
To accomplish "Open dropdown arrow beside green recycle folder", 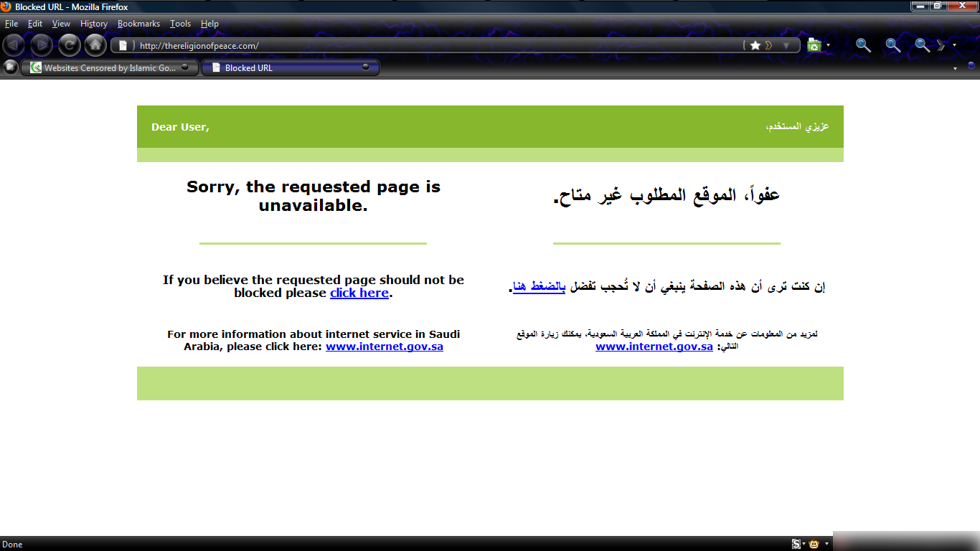I will point(828,45).
